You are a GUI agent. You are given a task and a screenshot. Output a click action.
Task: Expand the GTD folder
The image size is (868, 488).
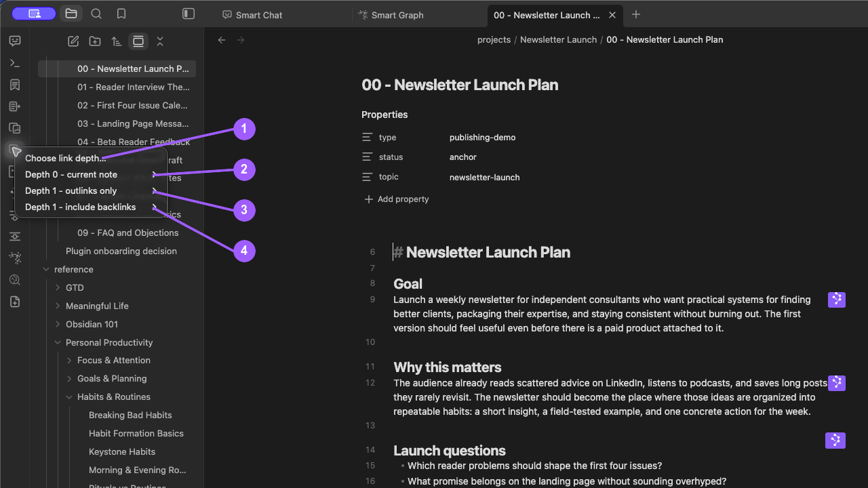pyautogui.click(x=58, y=287)
